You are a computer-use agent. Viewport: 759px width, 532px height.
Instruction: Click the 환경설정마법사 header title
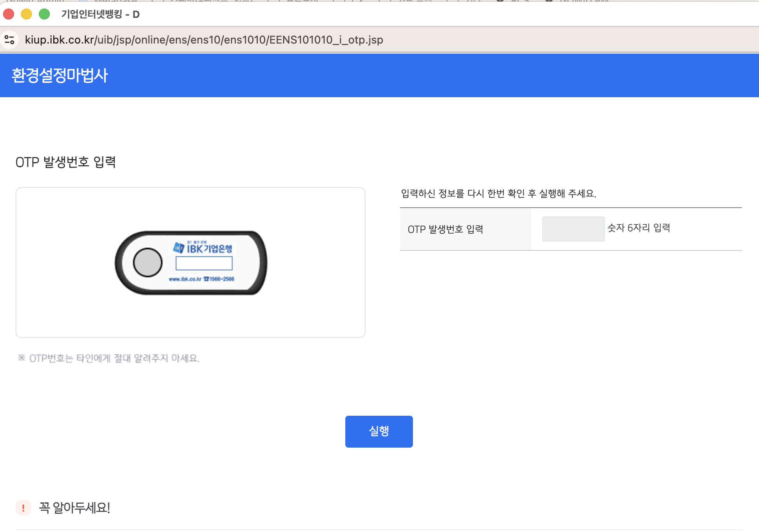point(59,75)
